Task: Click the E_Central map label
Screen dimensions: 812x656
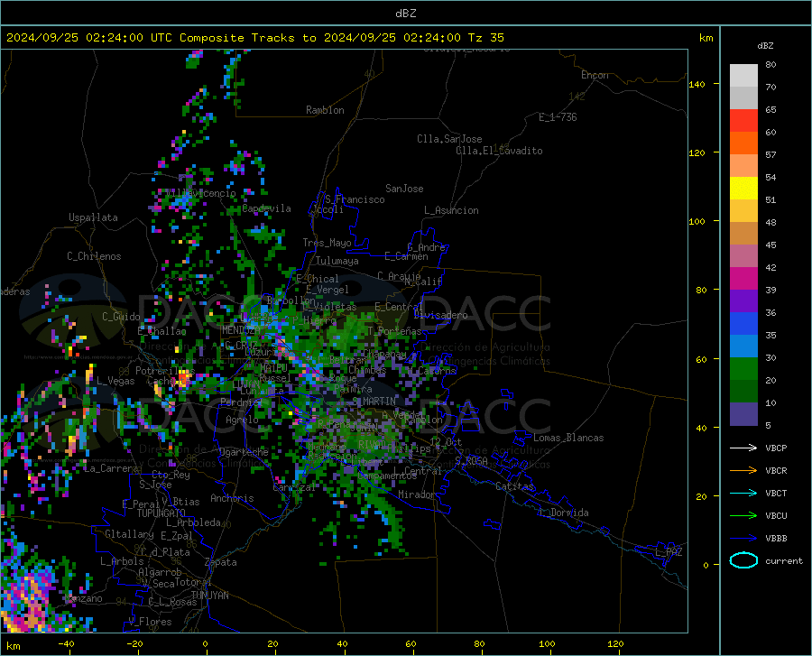Action: point(399,307)
